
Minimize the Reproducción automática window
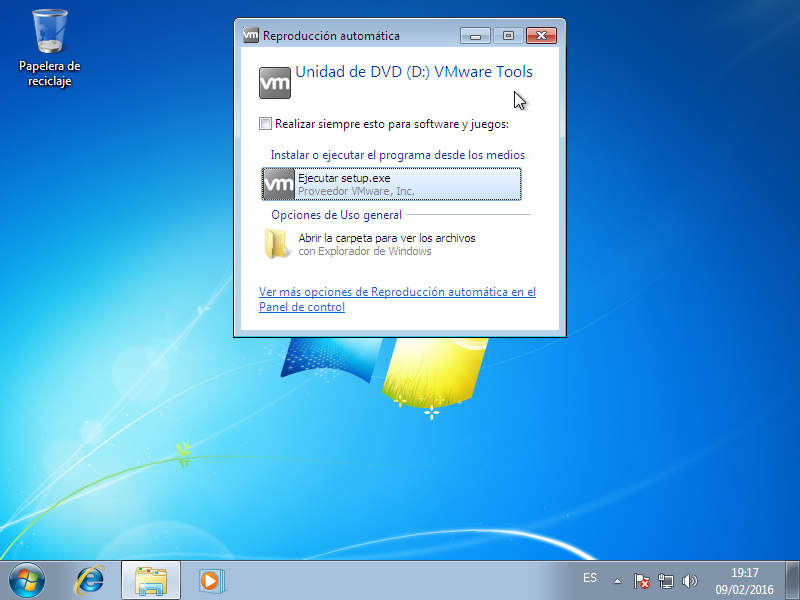point(476,36)
